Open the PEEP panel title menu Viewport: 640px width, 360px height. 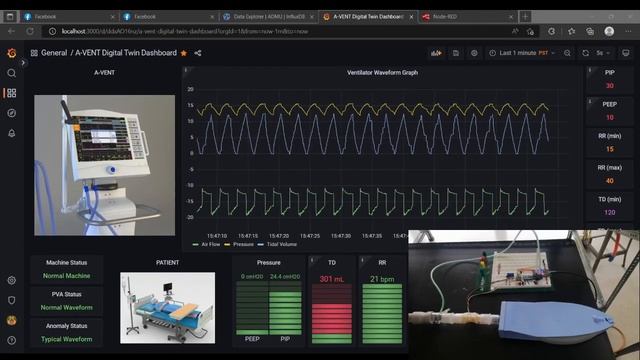tap(609, 104)
